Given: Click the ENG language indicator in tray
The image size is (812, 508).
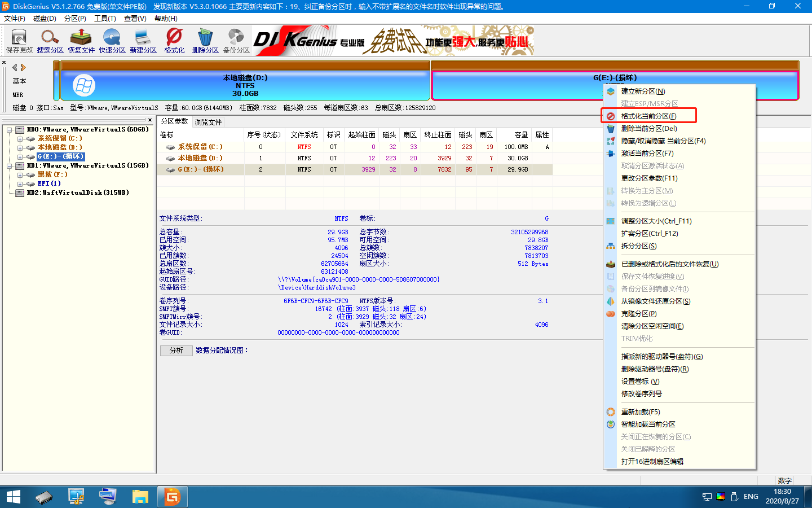Looking at the screenshot, I should point(751,497).
